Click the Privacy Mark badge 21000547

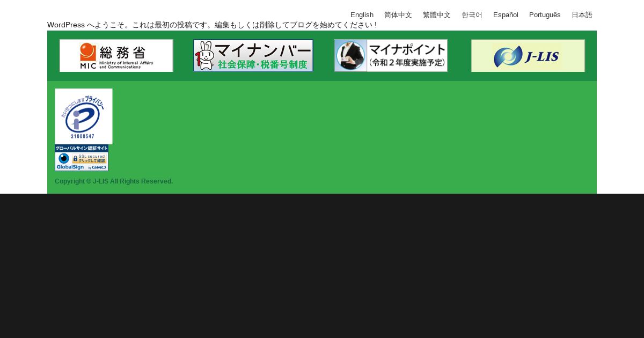(84, 116)
